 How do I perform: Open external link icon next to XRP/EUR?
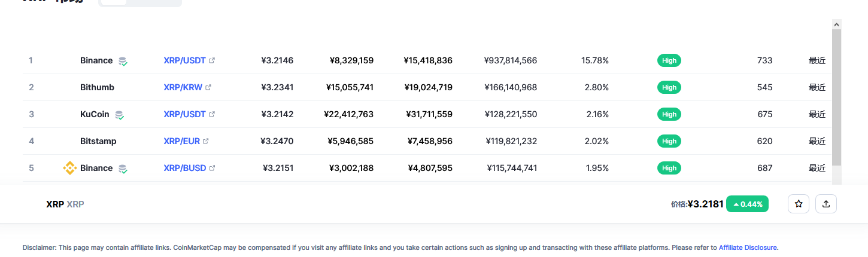(x=206, y=141)
